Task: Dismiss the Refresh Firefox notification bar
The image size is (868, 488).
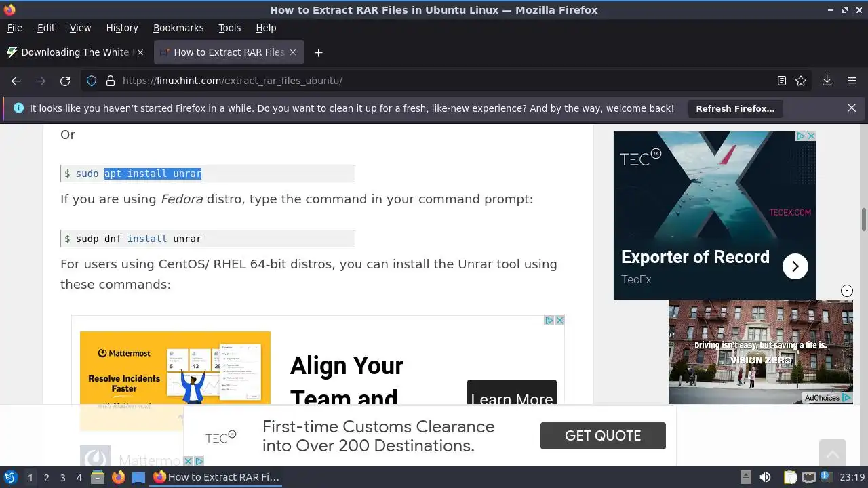Action: pyautogui.click(x=852, y=108)
